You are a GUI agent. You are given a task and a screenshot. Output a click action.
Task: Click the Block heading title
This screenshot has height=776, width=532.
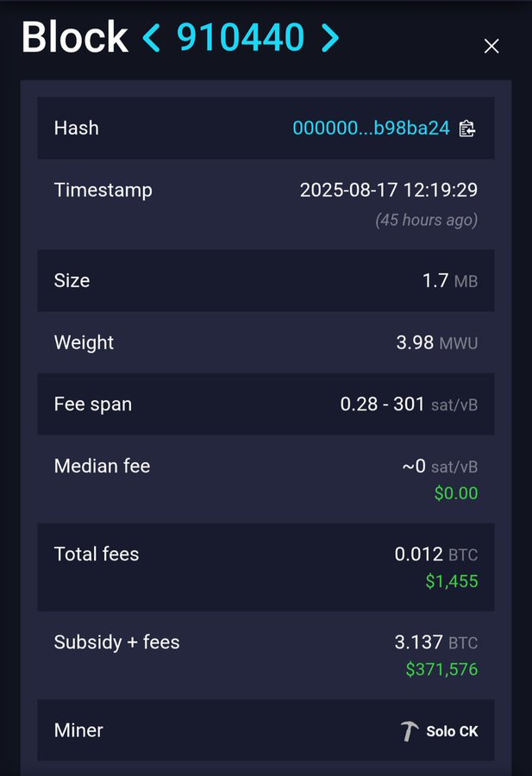75,38
